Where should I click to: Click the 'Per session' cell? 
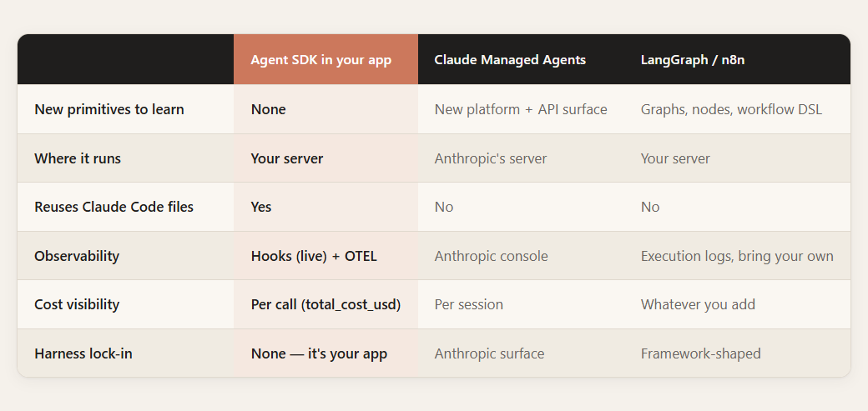469,305
